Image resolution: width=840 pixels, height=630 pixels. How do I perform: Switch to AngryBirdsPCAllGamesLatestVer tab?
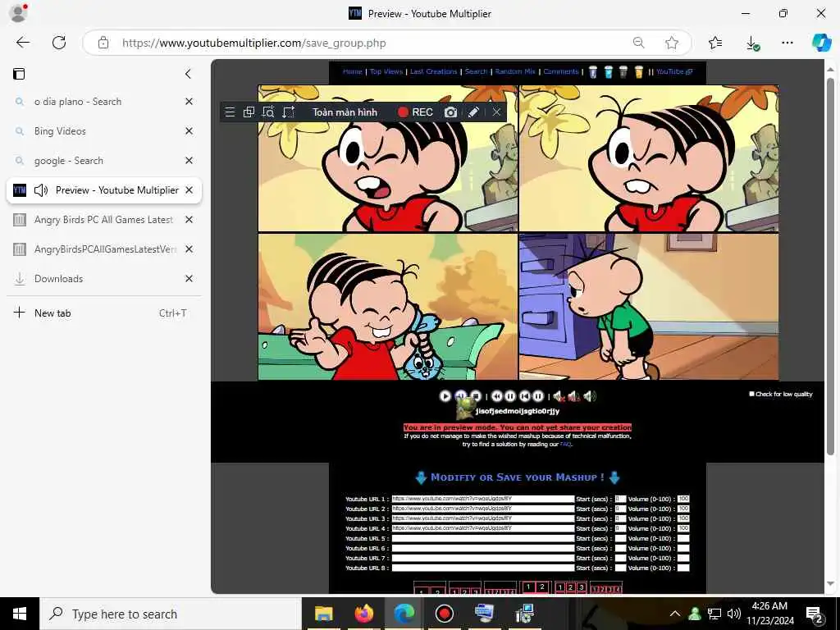tap(103, 249)
